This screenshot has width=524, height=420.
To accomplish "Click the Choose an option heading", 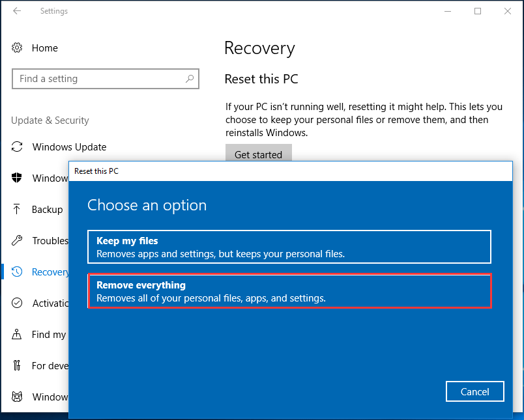I will click(x=147, y=205).
